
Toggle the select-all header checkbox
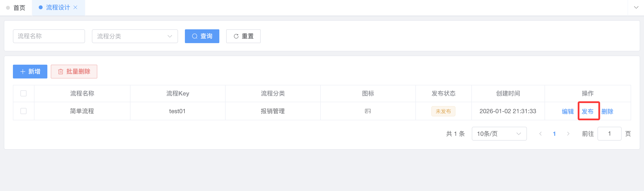23,93
